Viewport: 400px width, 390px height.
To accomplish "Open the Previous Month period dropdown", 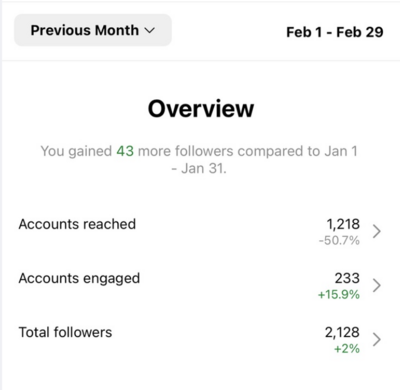I will (93, 30).
